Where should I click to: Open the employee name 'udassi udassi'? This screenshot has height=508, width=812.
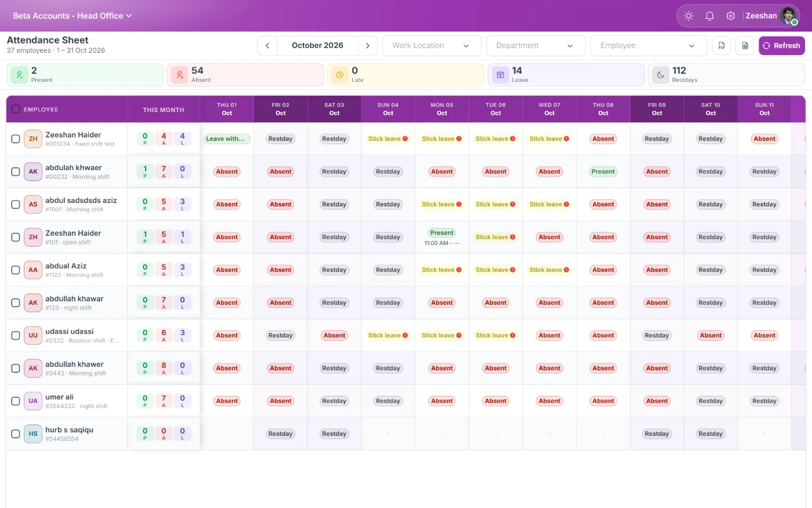70,332
